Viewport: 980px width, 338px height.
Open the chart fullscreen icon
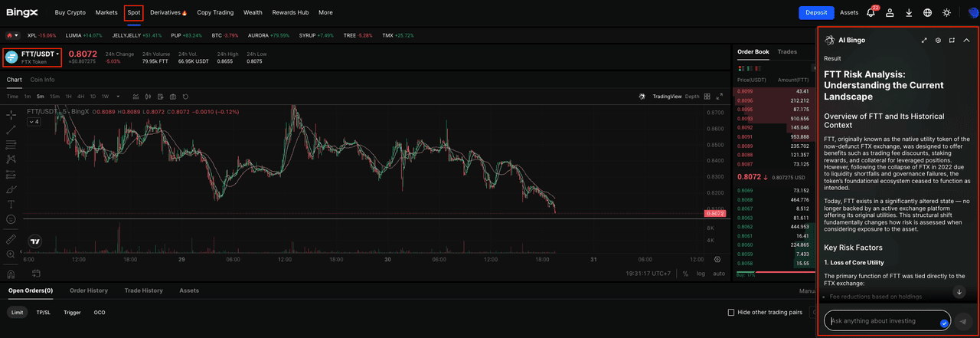[x=719, y=97]
